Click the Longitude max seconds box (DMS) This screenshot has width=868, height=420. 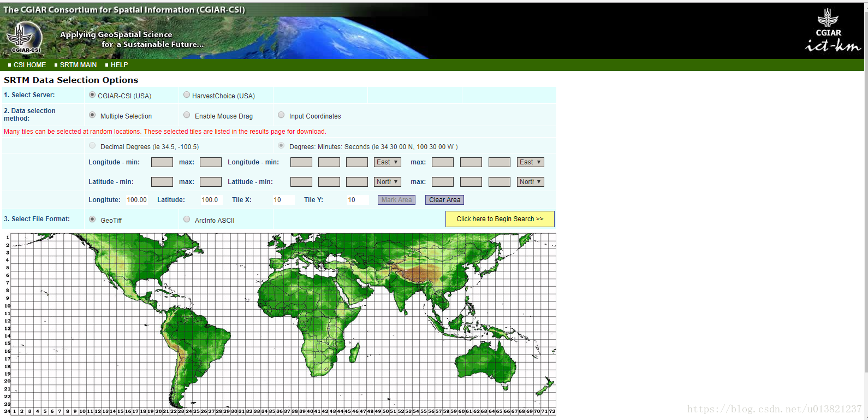click(x=500, y=162)
